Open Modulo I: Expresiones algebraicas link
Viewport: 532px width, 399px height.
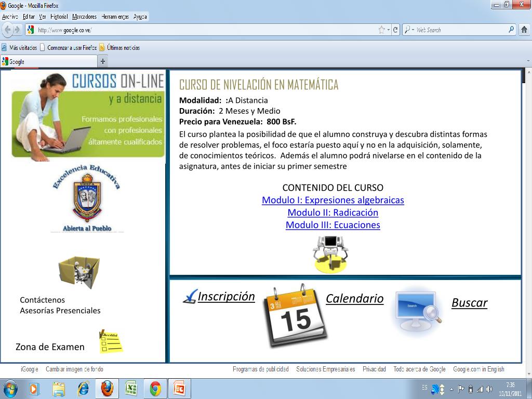333,200
